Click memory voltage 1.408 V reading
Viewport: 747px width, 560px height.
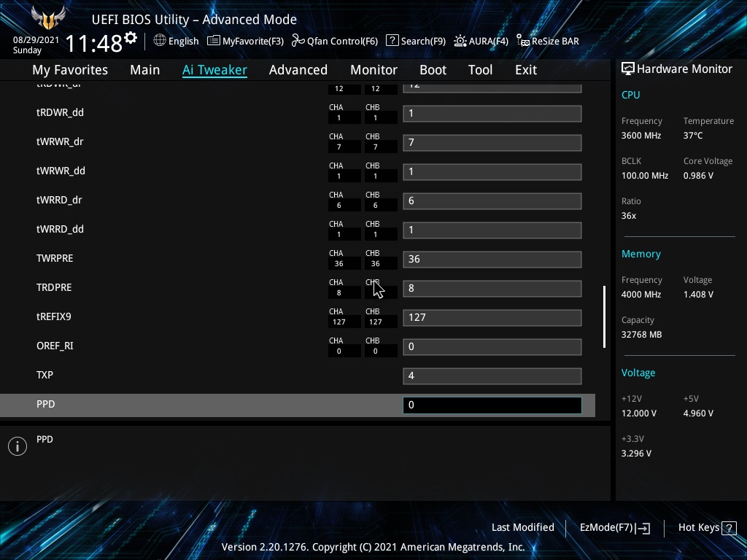(698, 295)
